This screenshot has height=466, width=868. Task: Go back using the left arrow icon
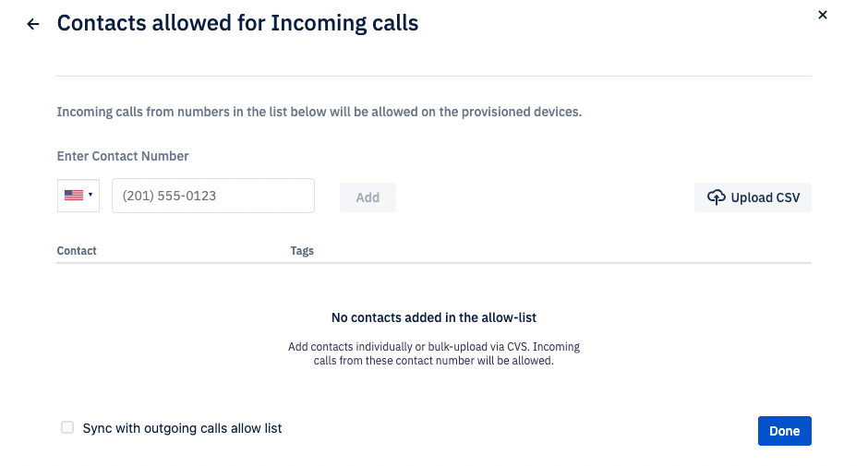(x=33, y=24)
